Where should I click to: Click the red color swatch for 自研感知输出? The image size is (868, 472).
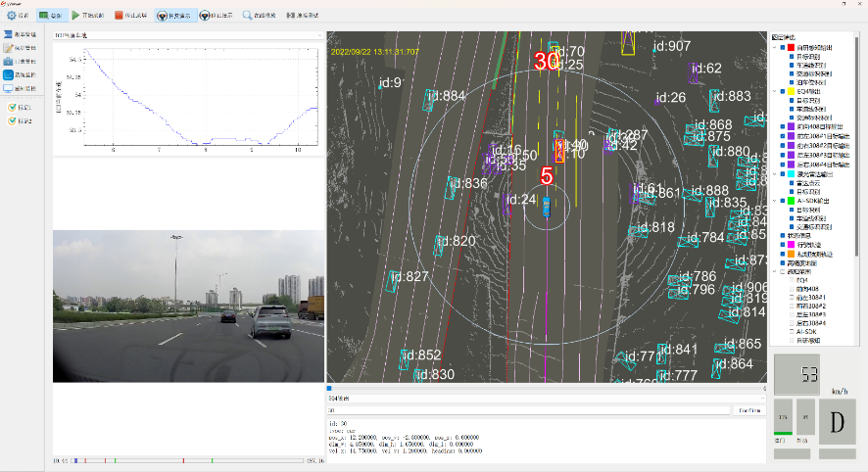791,48
